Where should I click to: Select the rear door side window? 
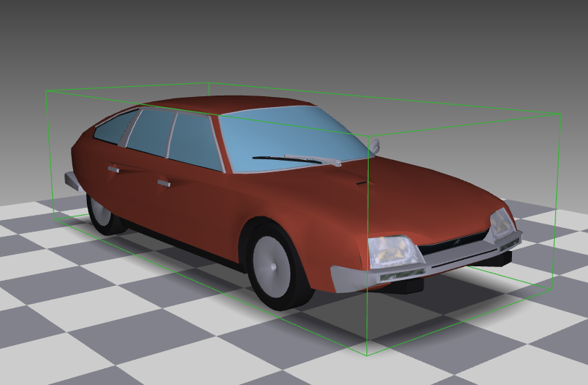(x=151, y=132)
